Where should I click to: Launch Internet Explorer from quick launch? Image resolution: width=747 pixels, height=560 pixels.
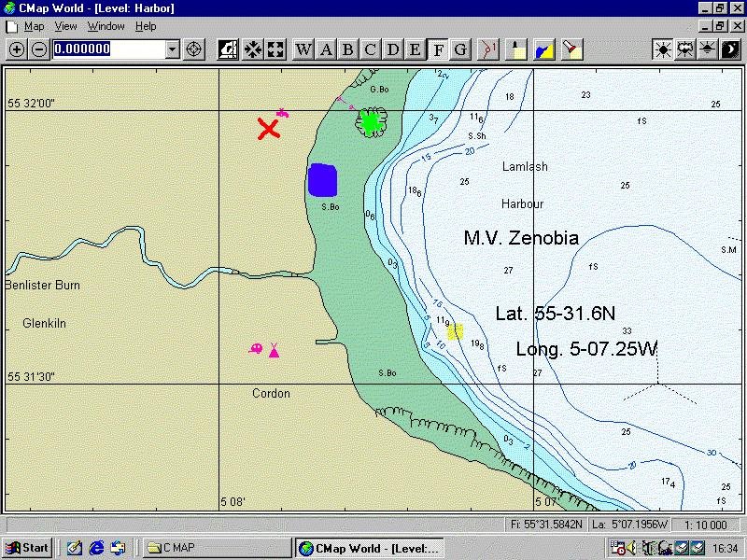pyautogui.click(x=97, y=548)
